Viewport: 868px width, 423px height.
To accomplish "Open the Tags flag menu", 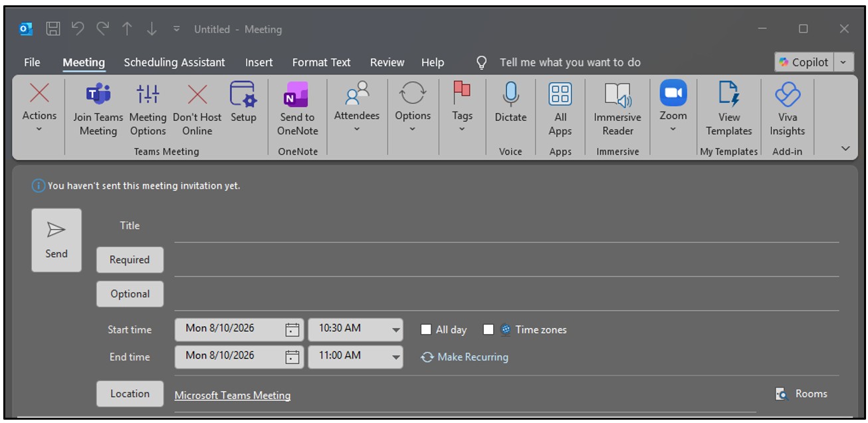I will [x=462, y=107].
